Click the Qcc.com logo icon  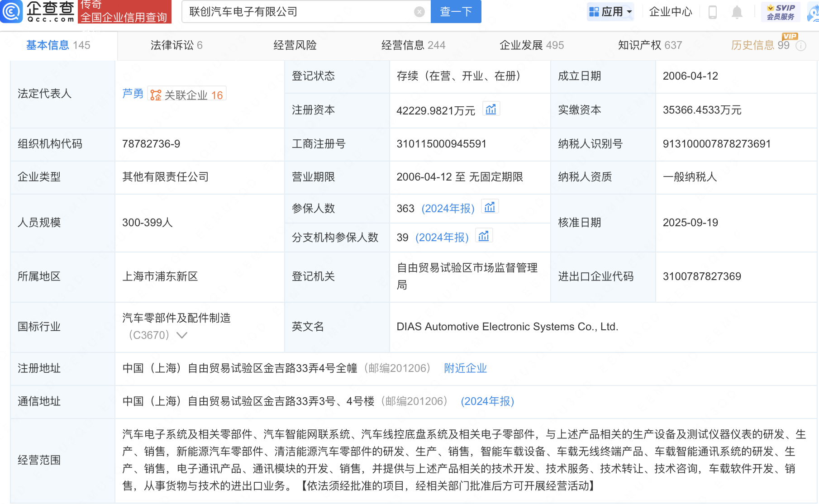(12, 11)
